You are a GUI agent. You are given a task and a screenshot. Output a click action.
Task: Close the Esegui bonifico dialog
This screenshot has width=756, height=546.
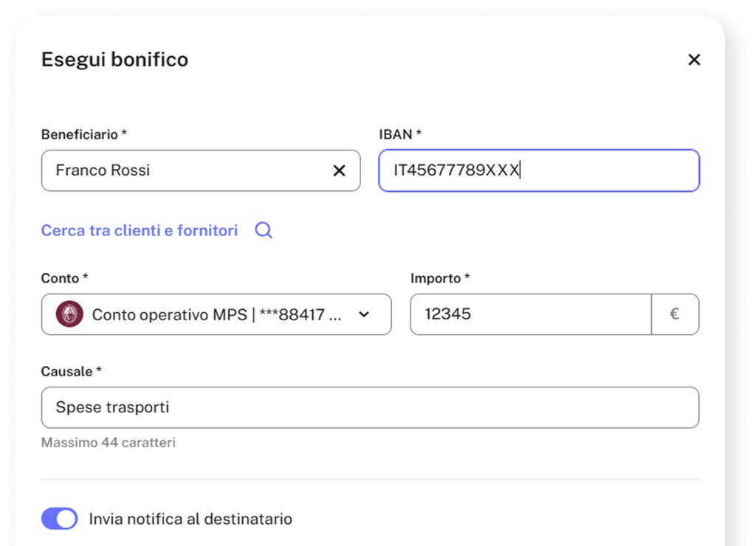pyautogui.click(x=694, y=59)
